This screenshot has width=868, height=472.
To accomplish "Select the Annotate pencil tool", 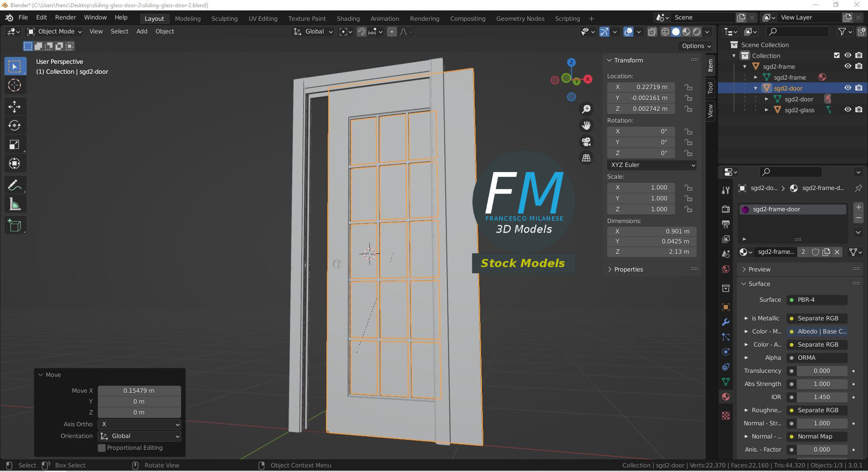I will point(14,185).
